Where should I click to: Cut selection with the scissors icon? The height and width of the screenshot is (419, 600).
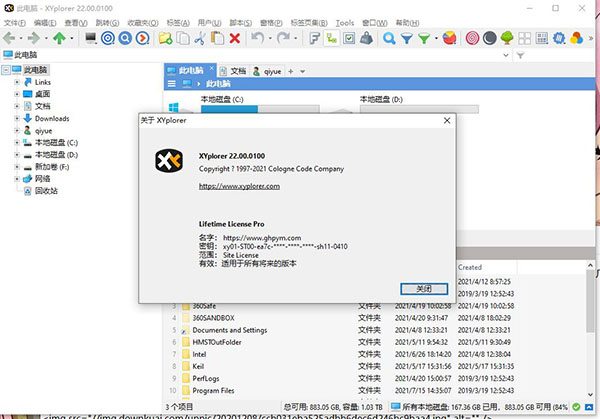(200, 38)
